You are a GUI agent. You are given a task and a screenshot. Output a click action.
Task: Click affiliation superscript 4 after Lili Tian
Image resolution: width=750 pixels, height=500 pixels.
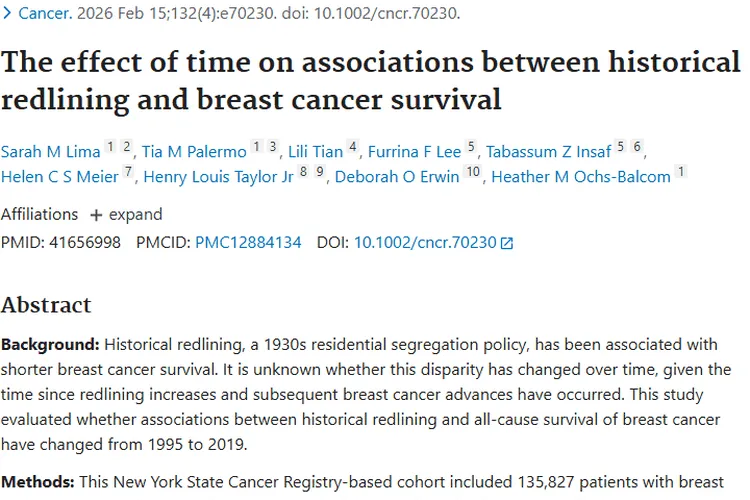(x=352, y=148)
